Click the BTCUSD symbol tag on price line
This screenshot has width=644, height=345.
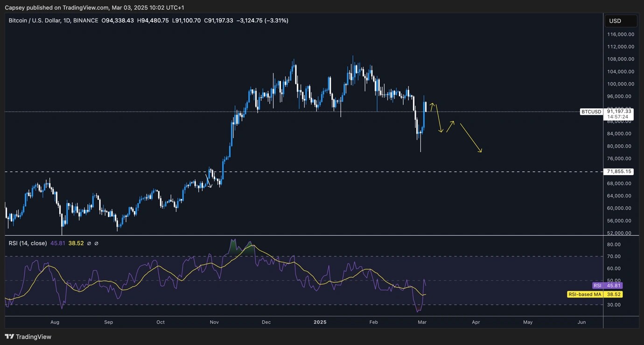[x=591, y=112]
